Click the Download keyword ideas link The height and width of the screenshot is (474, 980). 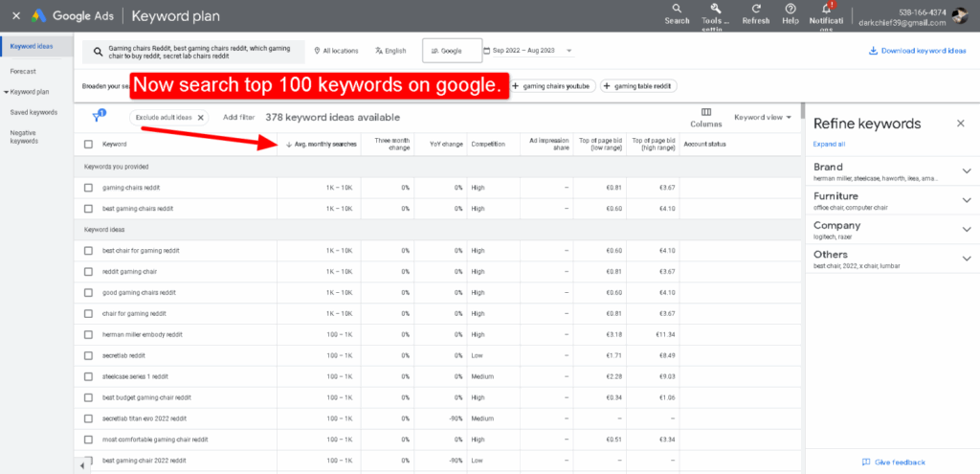(x=924, y=51)
